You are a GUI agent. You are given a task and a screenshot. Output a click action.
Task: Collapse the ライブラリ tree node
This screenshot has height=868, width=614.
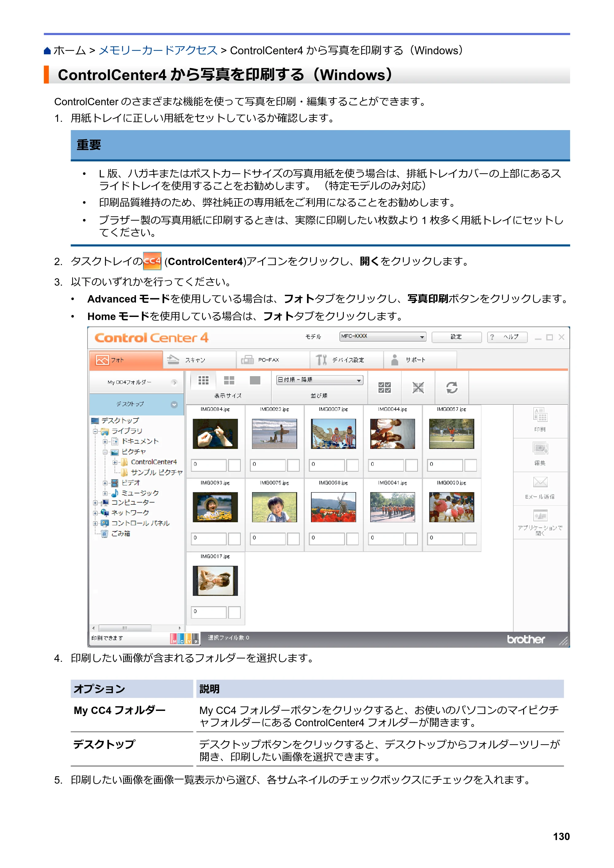tap(96, 431)
